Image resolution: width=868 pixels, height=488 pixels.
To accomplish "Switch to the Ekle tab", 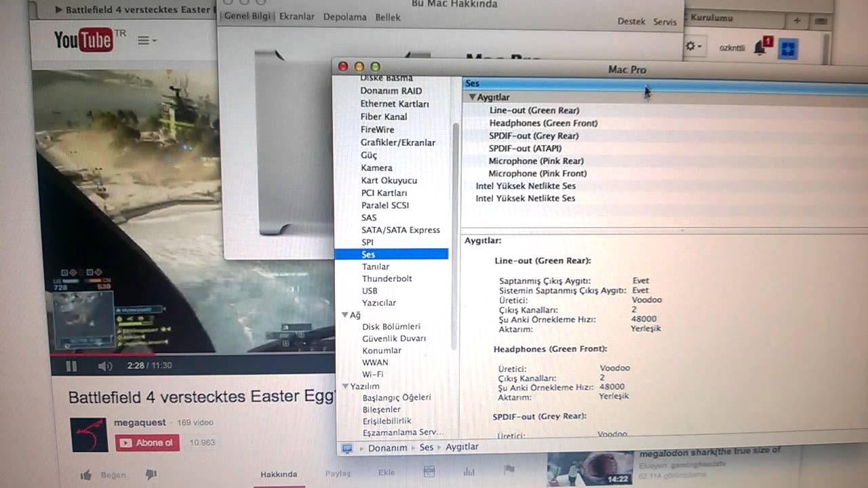I will click(x=387, y=472).
